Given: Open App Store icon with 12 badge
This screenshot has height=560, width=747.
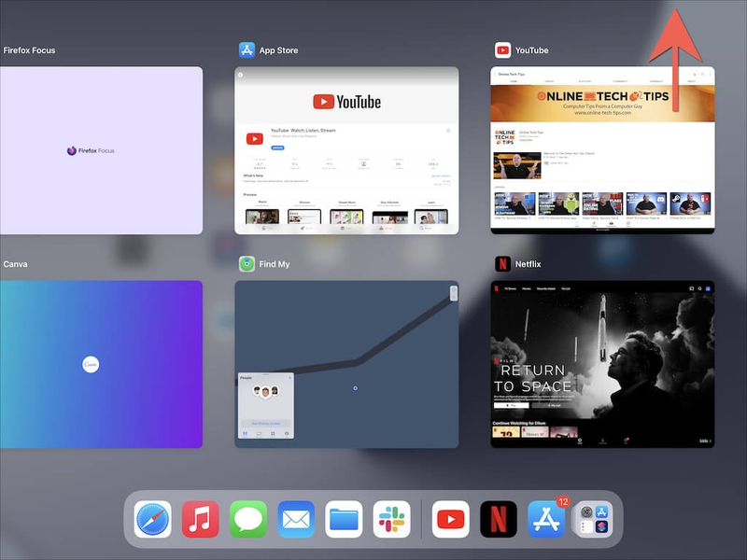Looking at the screenshot, I should 546,519.
